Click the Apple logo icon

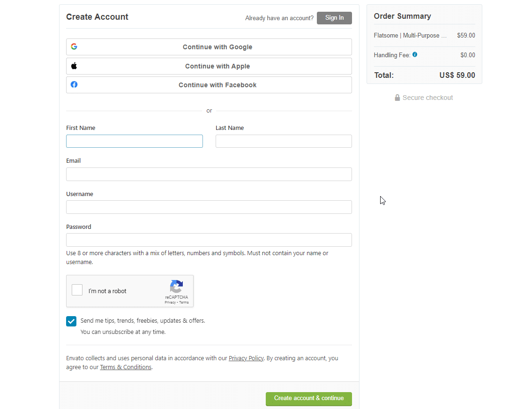pyautogui.click(x=74, y=66)
